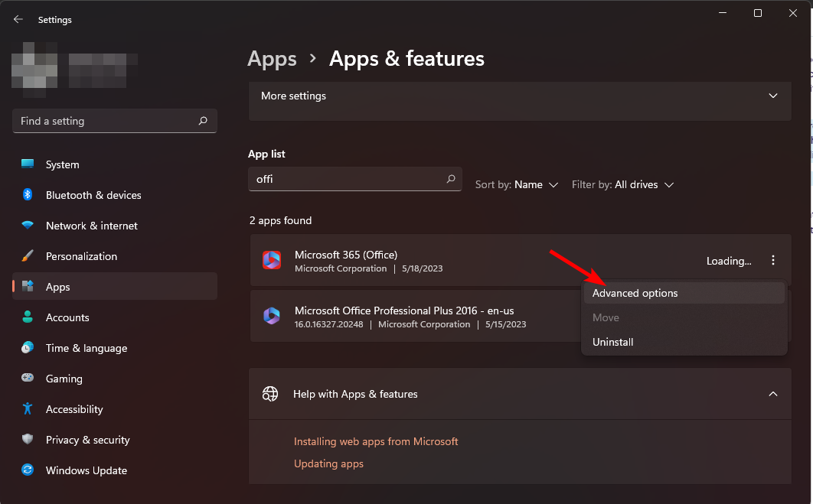Select the greyed-out Move menu entry
Image resolution: width=813 pixels, height=504 pixels.
click(x=684, y=317)
